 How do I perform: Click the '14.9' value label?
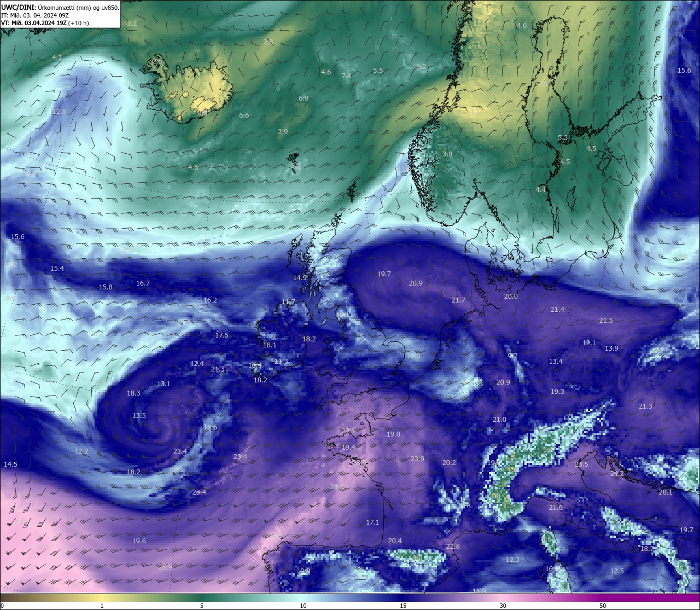pyautogui.click(x=300, y=278)
